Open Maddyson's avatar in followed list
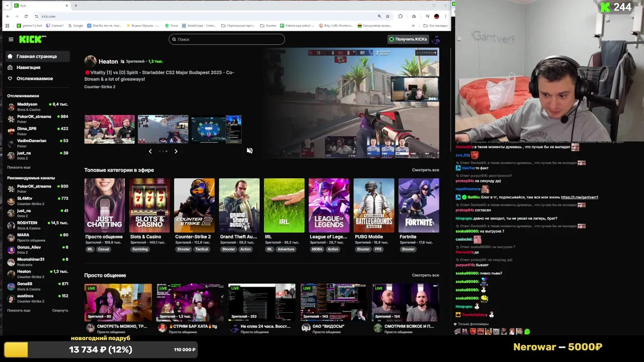Screen dimensions: 644x362 (11, 107)
